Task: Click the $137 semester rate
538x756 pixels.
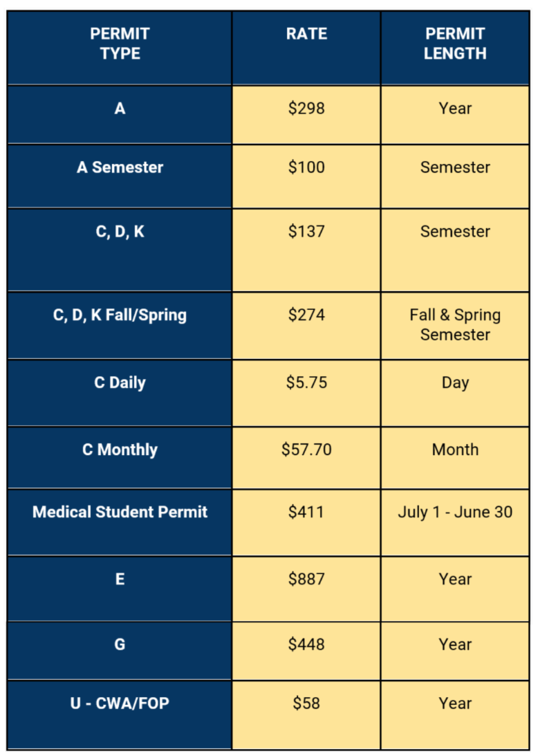Action: pyautogui.click(x=306, y=232)
